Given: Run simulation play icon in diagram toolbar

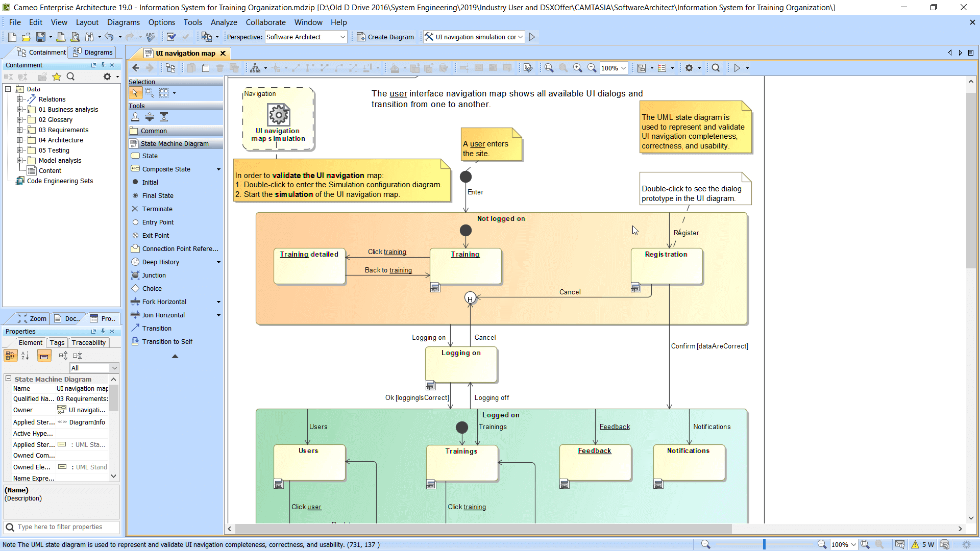Looking at the screenshot, I should pos(737,68).
